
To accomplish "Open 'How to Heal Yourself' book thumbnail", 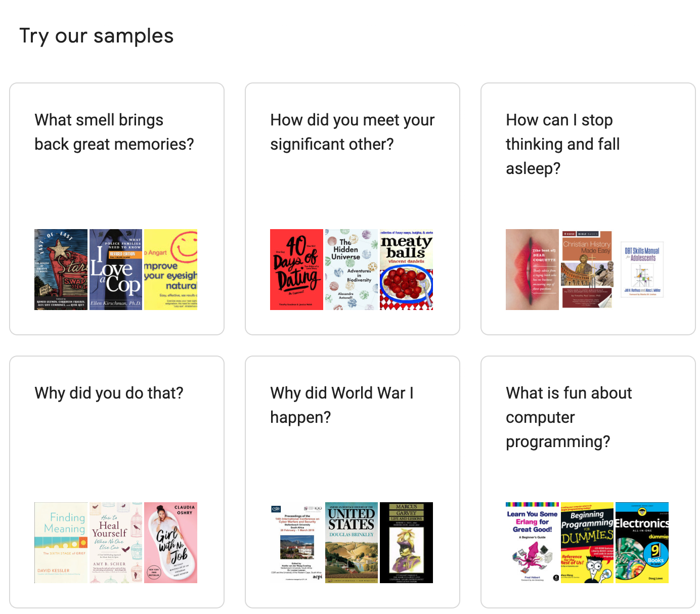I will (x=116, y=543).
